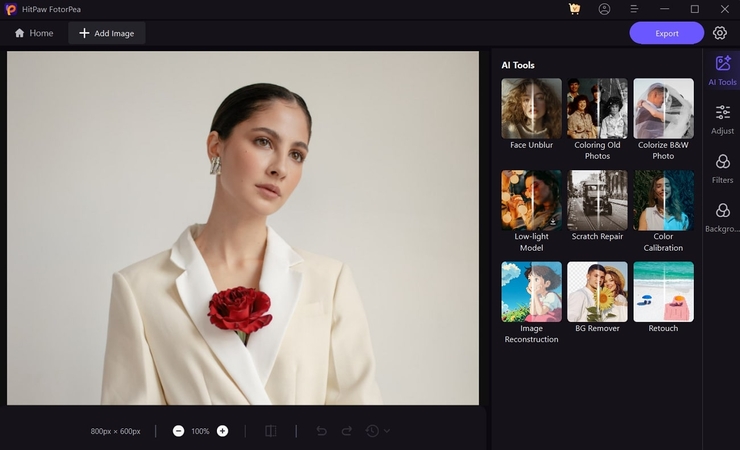Zoom out with the minus button
Image resolution: width=740 pixels, height=450 pixels.
point(178,431)
